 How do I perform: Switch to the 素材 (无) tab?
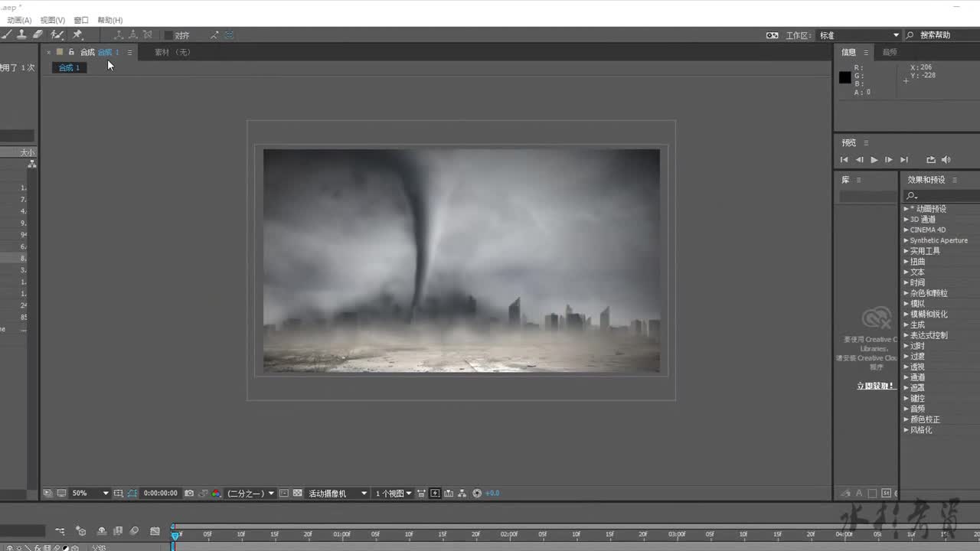tap(172, 52)
